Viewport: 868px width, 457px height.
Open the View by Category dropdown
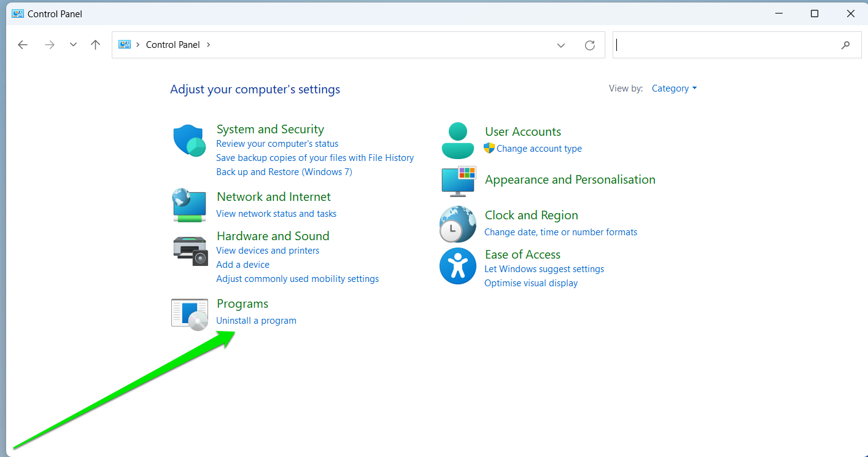(x=674, y=88)
